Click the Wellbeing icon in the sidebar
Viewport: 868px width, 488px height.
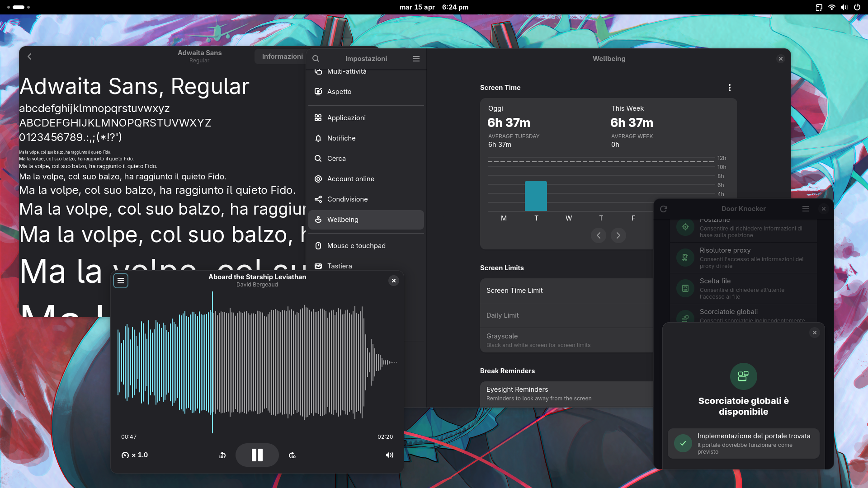point(318,220)
